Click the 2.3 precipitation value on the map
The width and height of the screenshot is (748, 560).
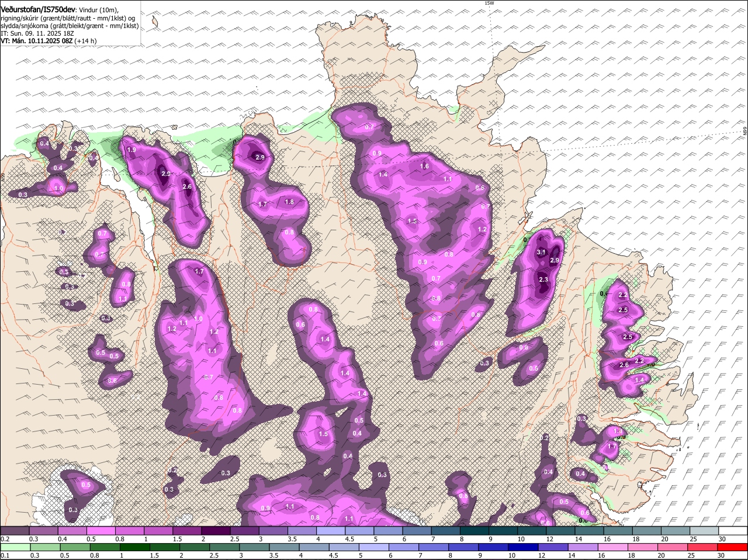tap(543, 279)
